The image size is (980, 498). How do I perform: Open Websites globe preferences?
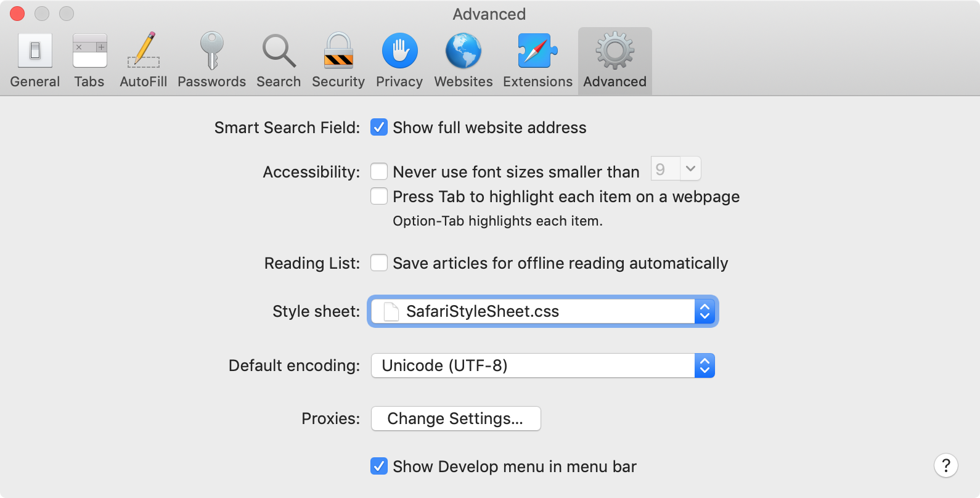pyautogui.click(x=463, y=60)
